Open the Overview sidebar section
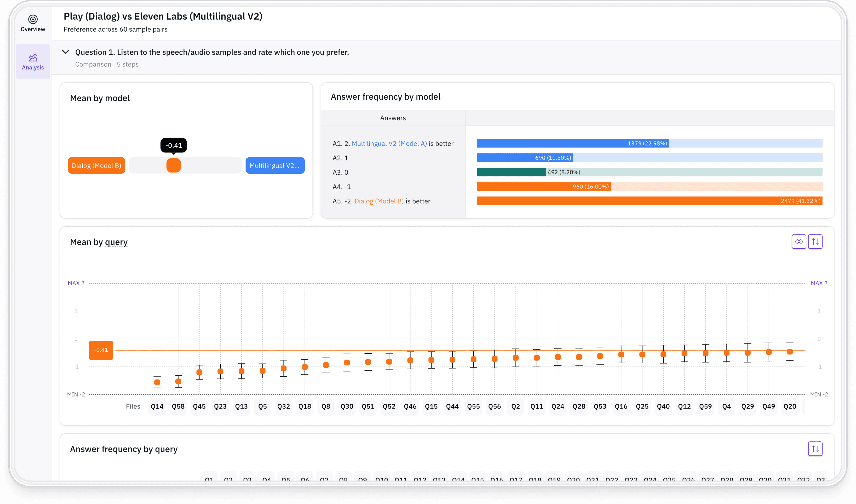Screen dimensions: 856x504 (x=33, y=23)
